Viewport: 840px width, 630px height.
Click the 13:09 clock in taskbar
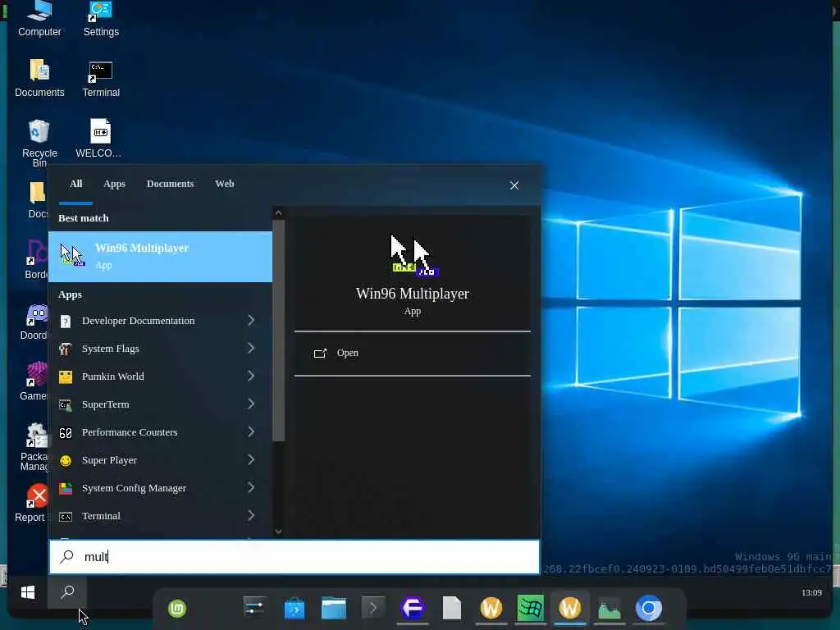point(811,592)
